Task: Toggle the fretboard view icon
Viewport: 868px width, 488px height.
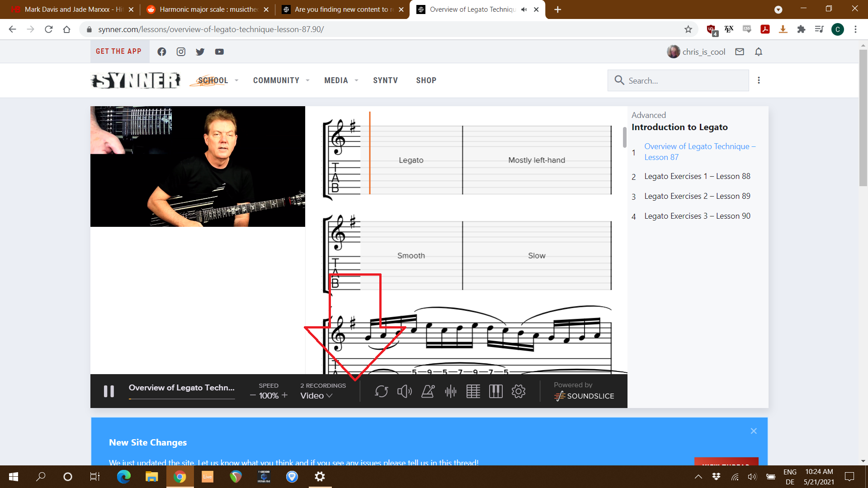Action: pos(473,391)
